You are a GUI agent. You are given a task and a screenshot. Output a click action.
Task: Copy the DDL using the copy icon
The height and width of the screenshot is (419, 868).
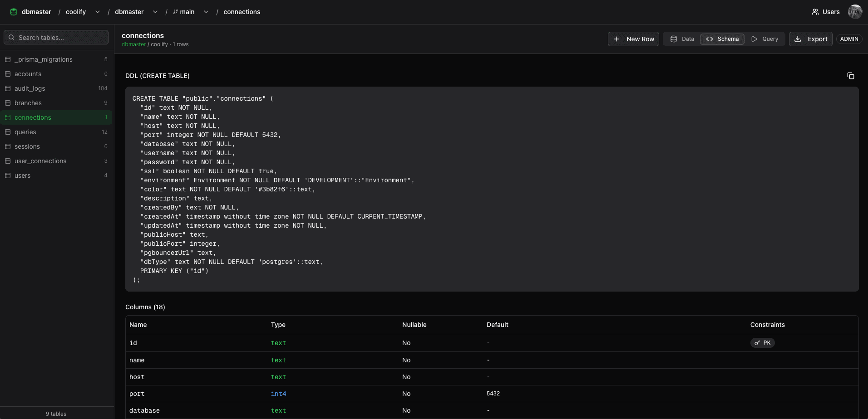point(851,76)
